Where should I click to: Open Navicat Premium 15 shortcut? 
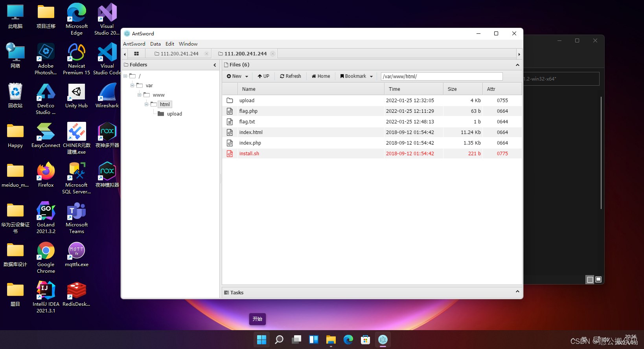pyautogui.click(x=76, y=59)
